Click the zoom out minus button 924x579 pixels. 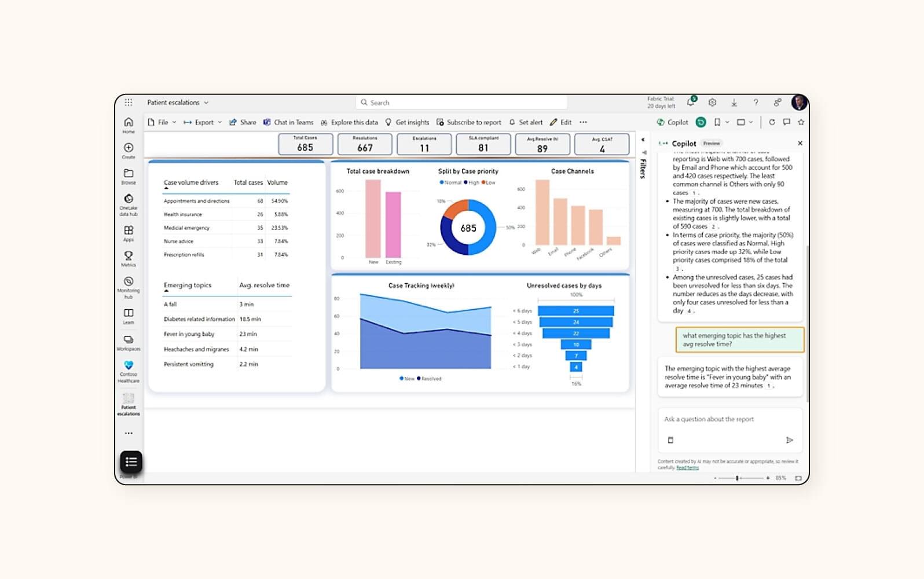pos(715,478)
